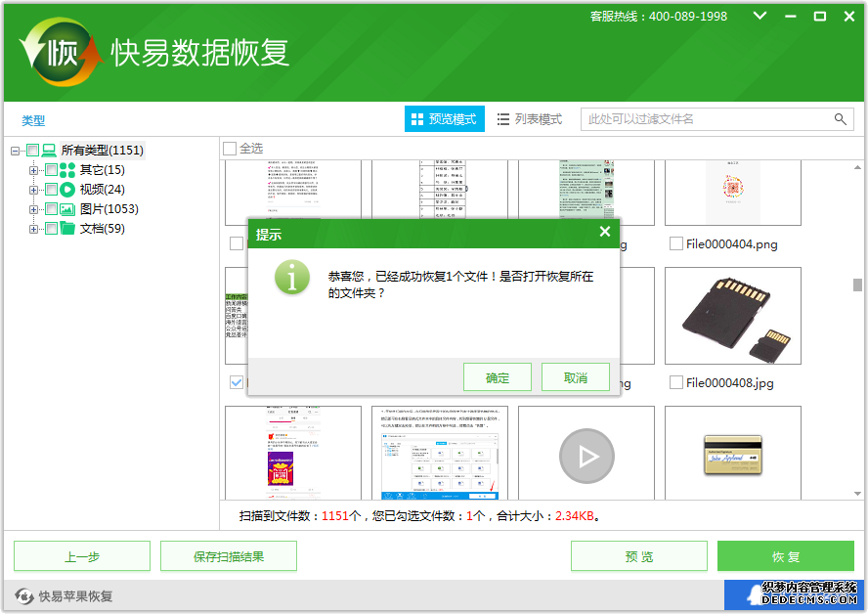868x614 pixels.
Task: Click the File0000408.jpg file name
Action: pyautogui.click(x=730, y=383)
